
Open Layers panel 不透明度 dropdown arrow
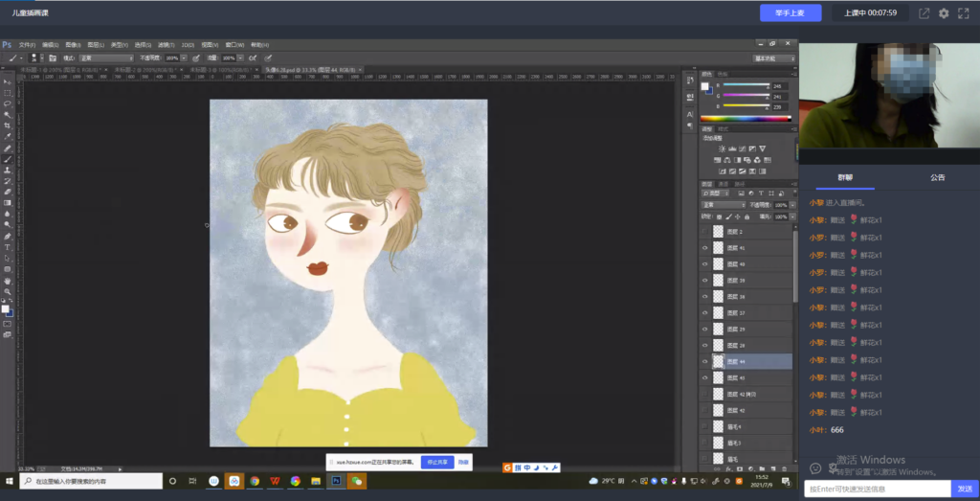pos(792,205)
